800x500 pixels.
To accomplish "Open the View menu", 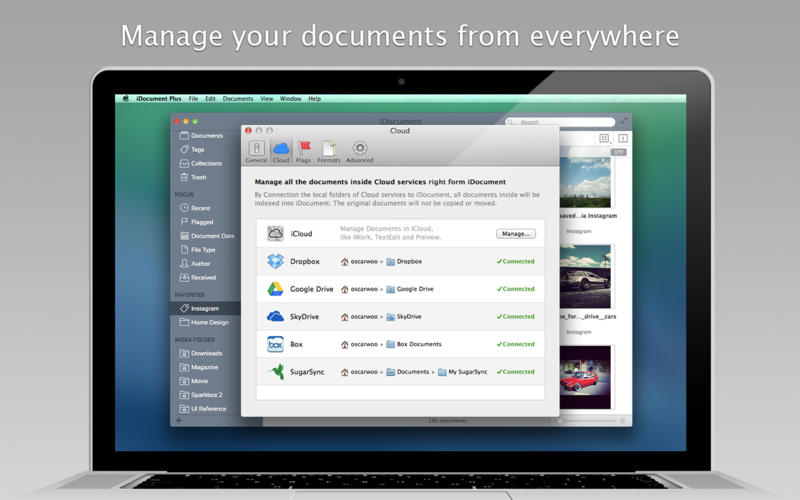I will point(267,98).
